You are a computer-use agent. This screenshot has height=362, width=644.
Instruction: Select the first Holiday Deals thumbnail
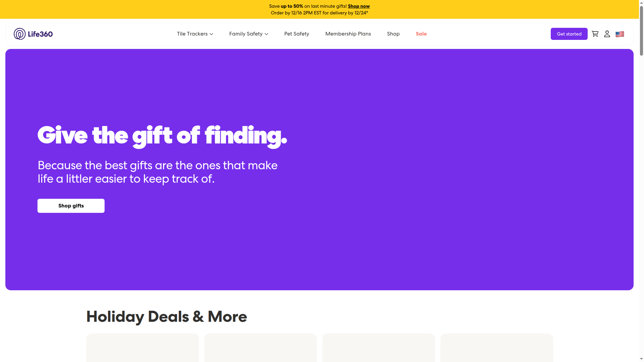coord(142,348)
